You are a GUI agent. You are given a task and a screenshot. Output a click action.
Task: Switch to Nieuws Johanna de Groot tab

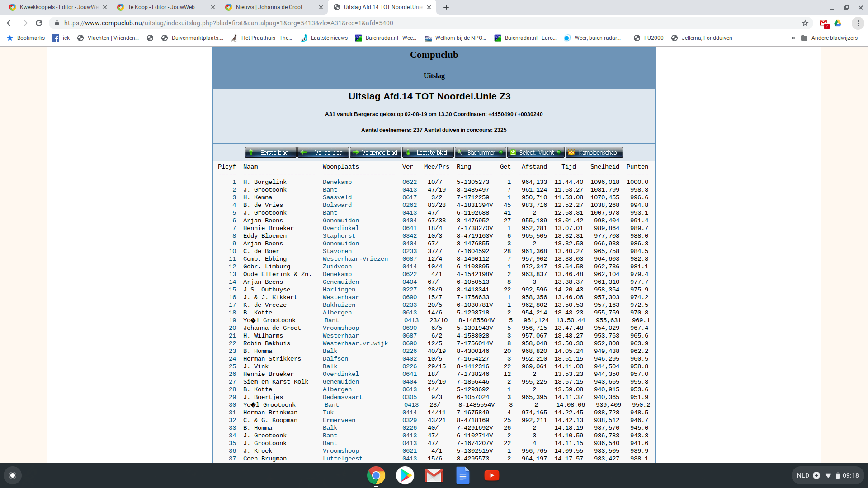269,7
